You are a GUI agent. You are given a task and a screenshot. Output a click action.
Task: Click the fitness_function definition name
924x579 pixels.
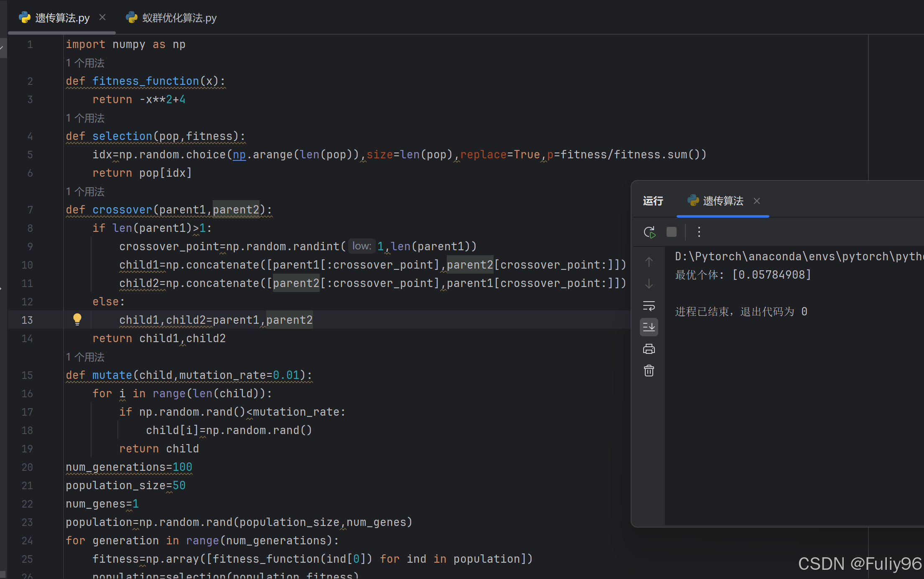click(x=145, y=81)
